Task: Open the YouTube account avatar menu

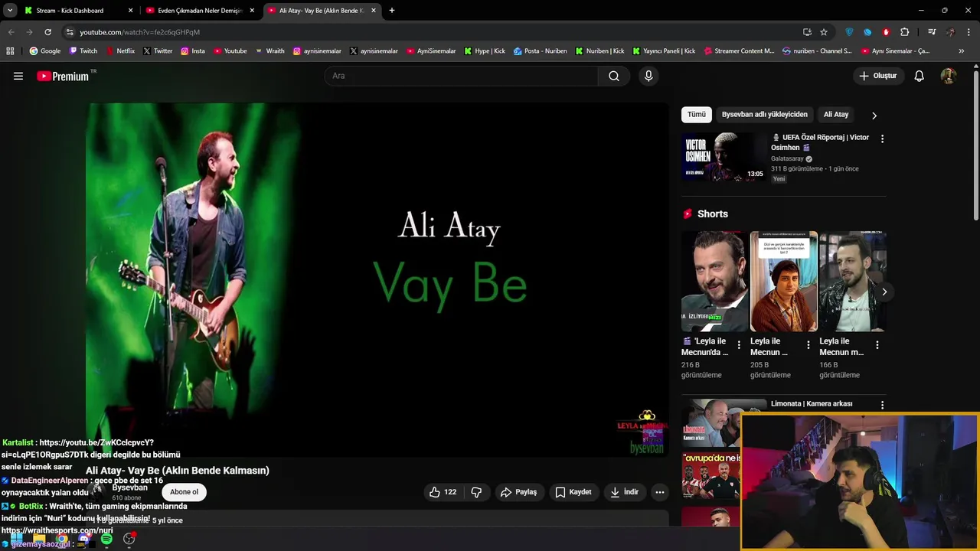Action: coord(948,76)
